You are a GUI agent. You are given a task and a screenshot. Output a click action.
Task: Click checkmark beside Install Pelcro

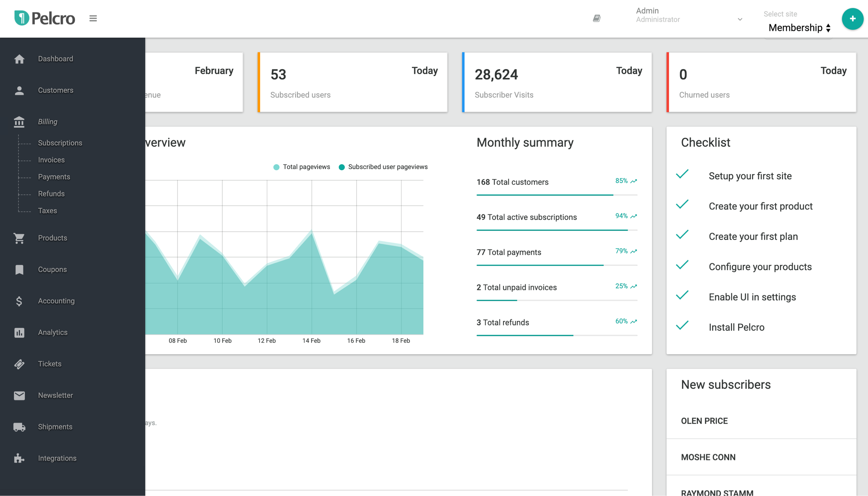coord(682,326)
